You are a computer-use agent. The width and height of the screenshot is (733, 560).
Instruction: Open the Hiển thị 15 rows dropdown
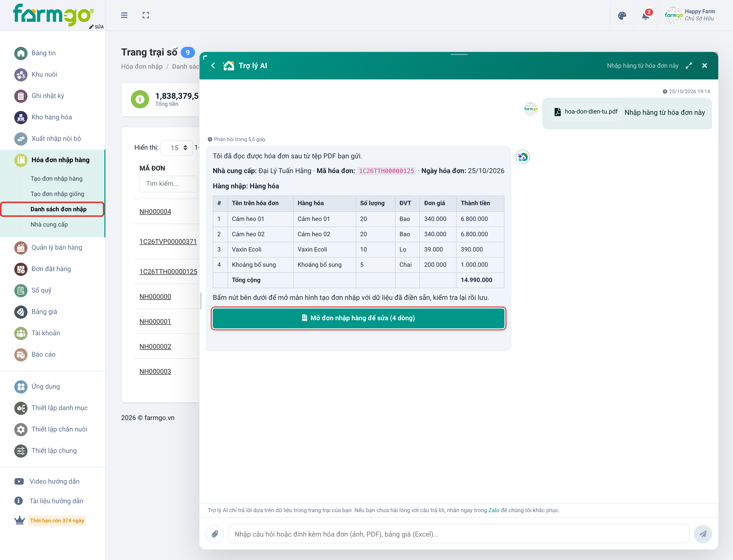[177, 148]
